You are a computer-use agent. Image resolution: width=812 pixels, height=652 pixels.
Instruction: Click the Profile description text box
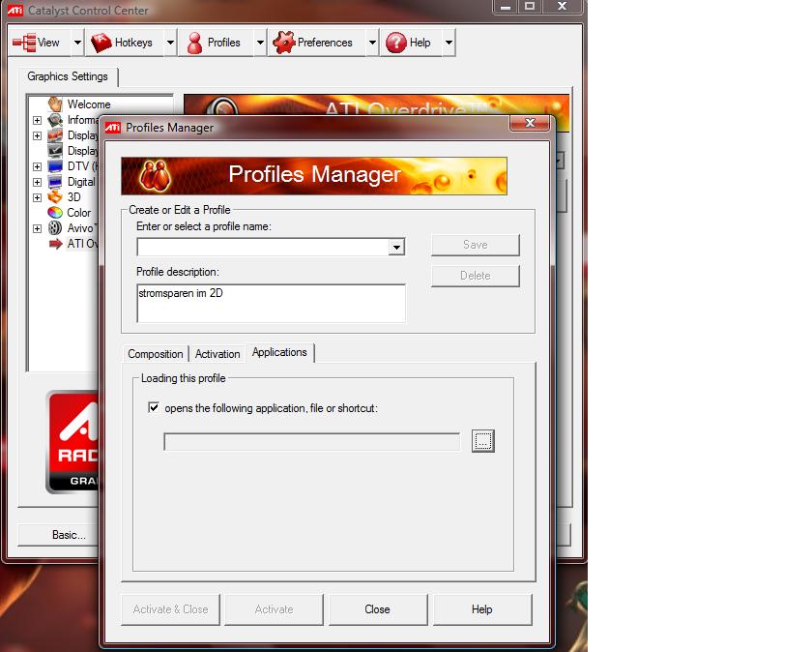pos(271,303)
